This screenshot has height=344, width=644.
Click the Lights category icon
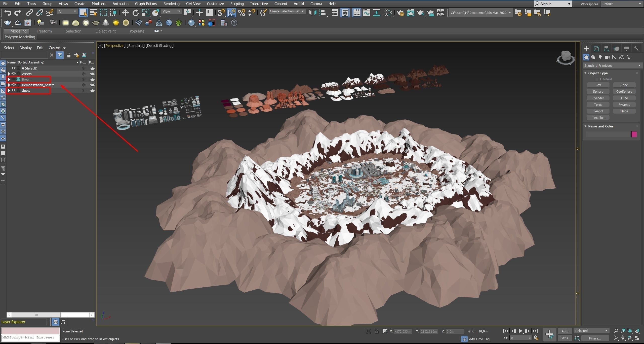point(600,57)
